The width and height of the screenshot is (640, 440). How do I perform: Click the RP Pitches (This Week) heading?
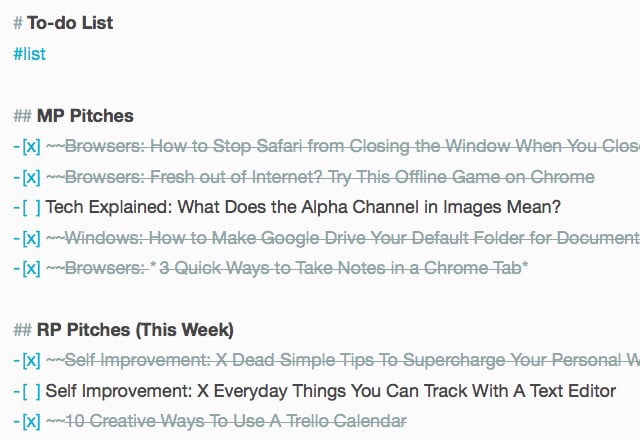click(x=135, y=330)
